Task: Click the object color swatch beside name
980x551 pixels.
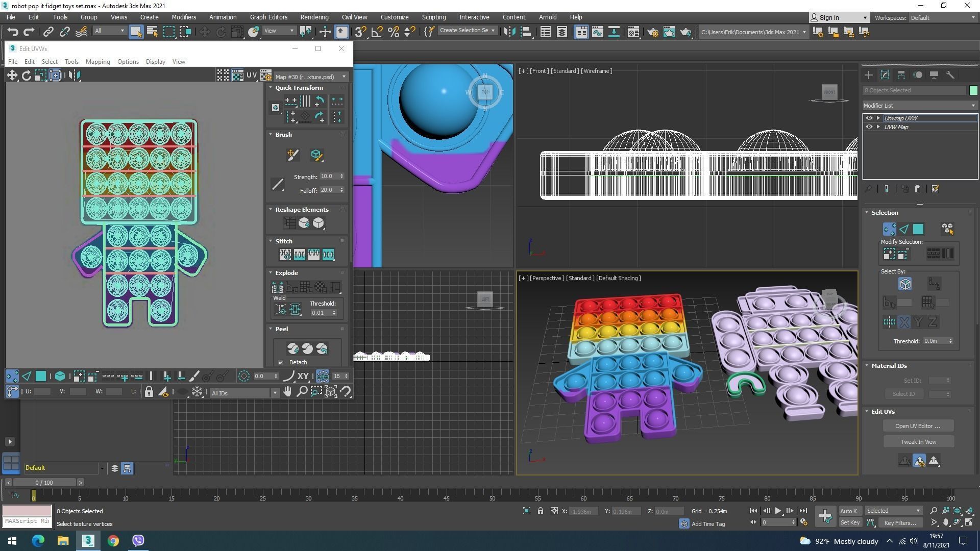Action: point(973,90)
